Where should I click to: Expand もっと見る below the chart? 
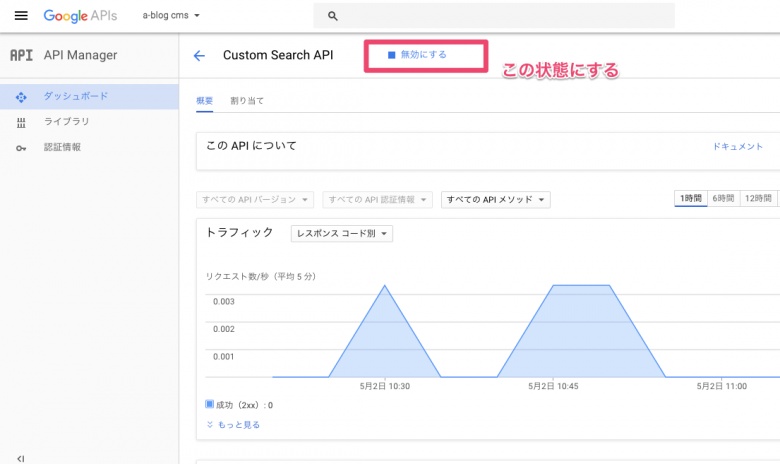click(x=233, y=424)
